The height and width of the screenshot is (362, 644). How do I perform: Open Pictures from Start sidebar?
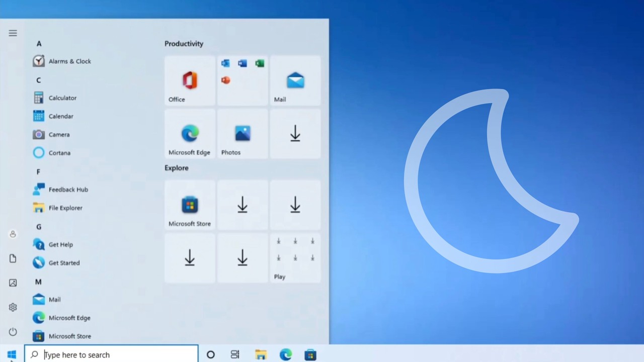tap(13, 283)
